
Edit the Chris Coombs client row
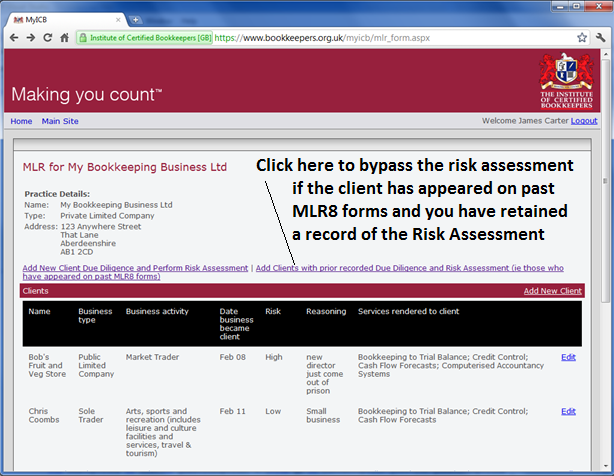[x=568, y=411]
